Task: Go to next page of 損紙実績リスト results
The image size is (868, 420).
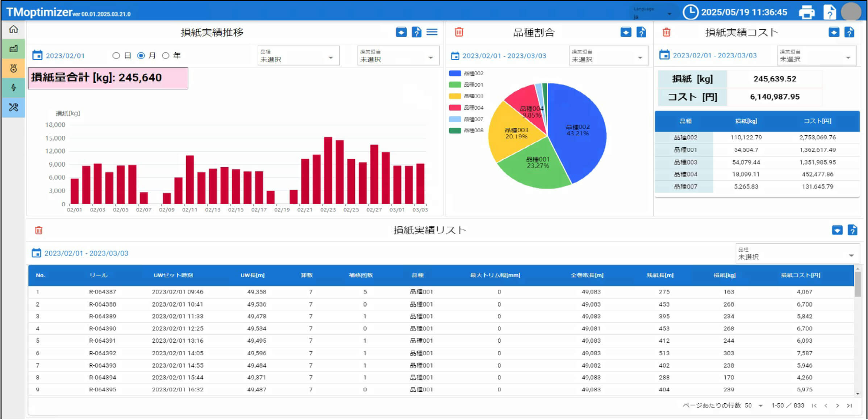Action: (837, 406)
